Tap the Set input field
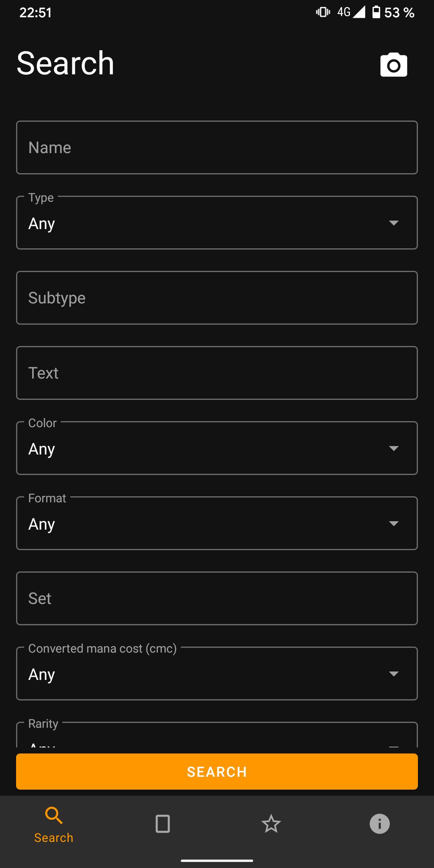Viewport: 434px width, 868px height. pos(217,598)
